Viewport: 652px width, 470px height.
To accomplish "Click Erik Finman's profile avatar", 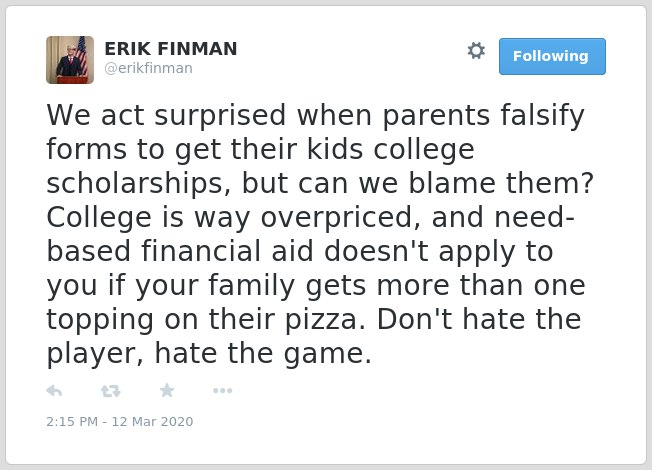I will [x=70, y=60].
